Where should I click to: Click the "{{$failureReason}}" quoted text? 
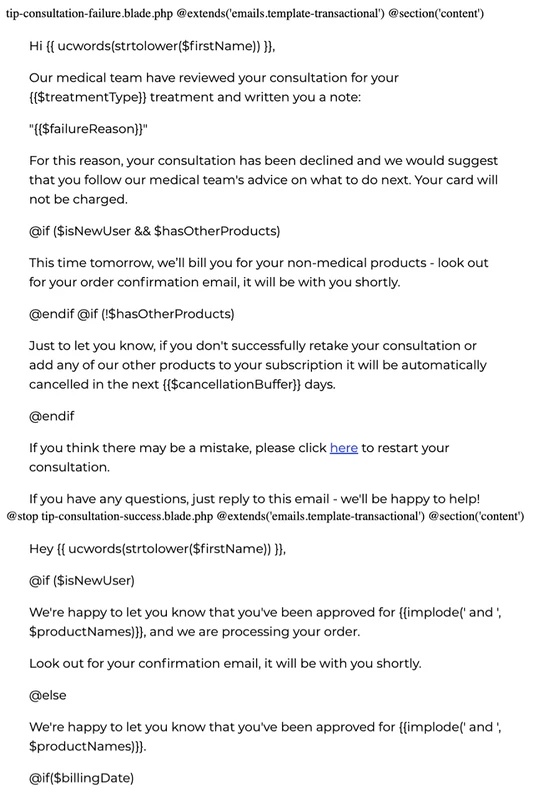pos(88,129)
